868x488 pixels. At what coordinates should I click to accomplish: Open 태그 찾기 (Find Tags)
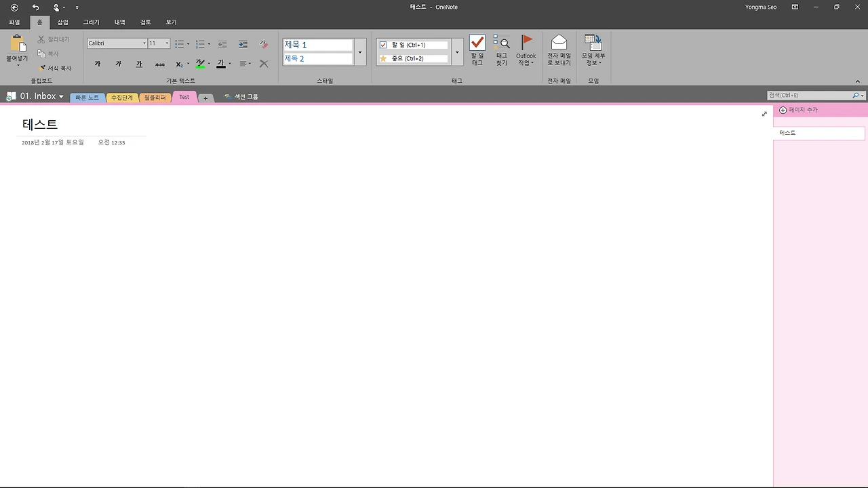click(501, 50)
